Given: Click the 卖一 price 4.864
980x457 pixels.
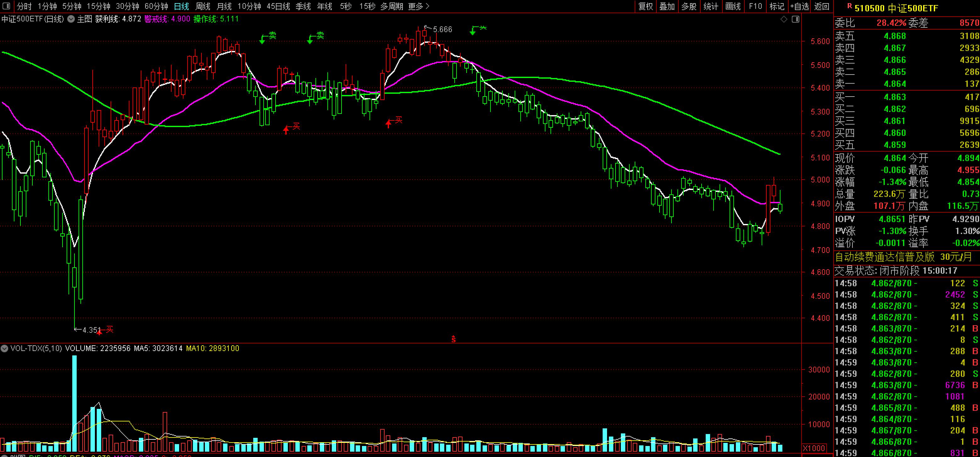Looking at the screenshot, I should coord(895,84).
